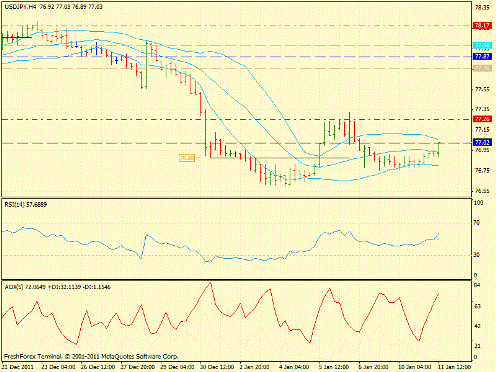This screenshot has width=496, height=372.
Task: Select the red 77.26 price level tag
Action: (x=482, y=119)
